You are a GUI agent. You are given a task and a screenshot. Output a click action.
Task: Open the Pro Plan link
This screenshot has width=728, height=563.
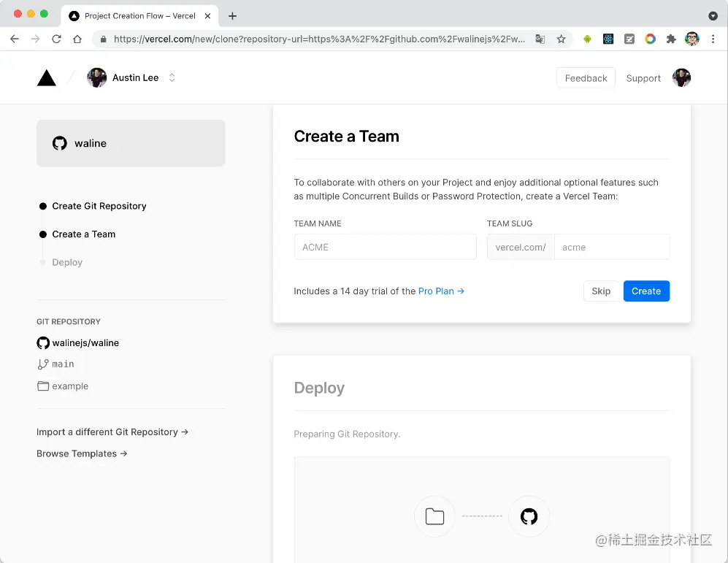coord(441,291)
